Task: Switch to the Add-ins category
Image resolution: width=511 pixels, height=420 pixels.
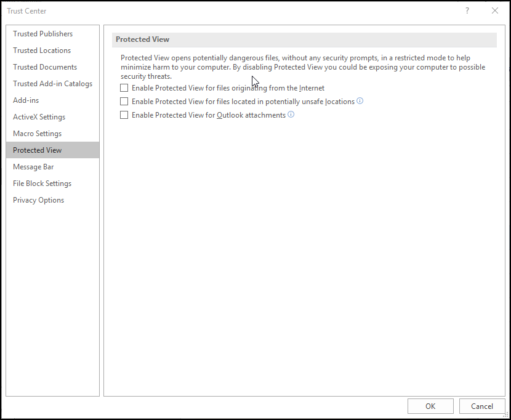Action: pyautogui.click(x=26, y=100)
